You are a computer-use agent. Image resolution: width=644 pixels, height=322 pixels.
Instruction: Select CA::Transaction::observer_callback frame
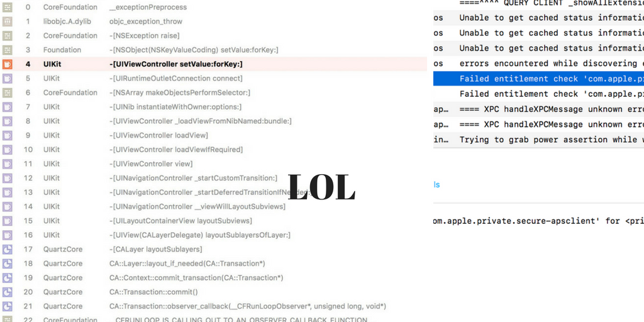click(248, 306)
